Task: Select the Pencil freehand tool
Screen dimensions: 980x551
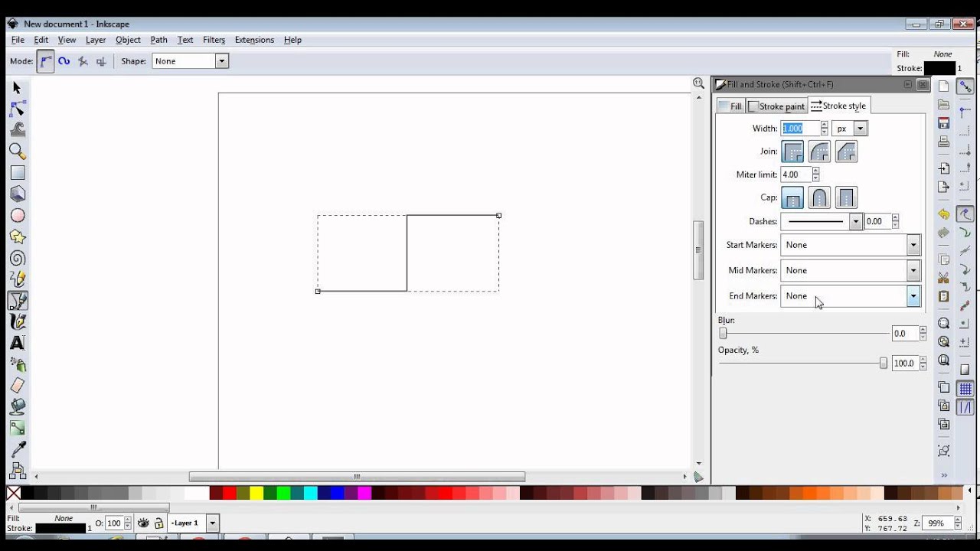Action: click(x=18, y=279)
